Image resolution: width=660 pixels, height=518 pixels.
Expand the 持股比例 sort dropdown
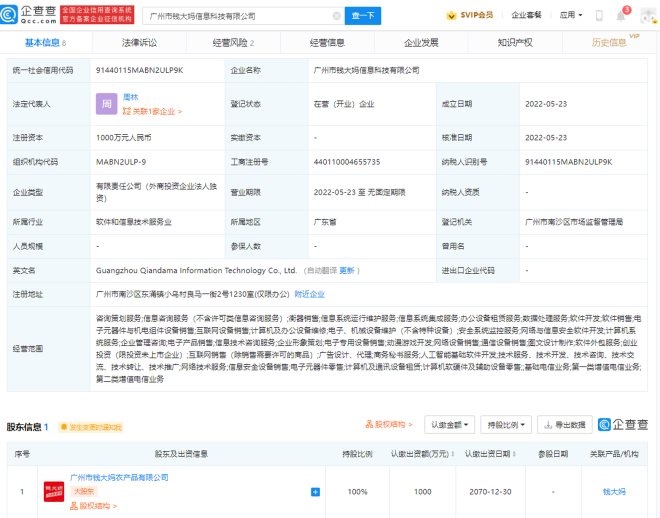(506, 425)
